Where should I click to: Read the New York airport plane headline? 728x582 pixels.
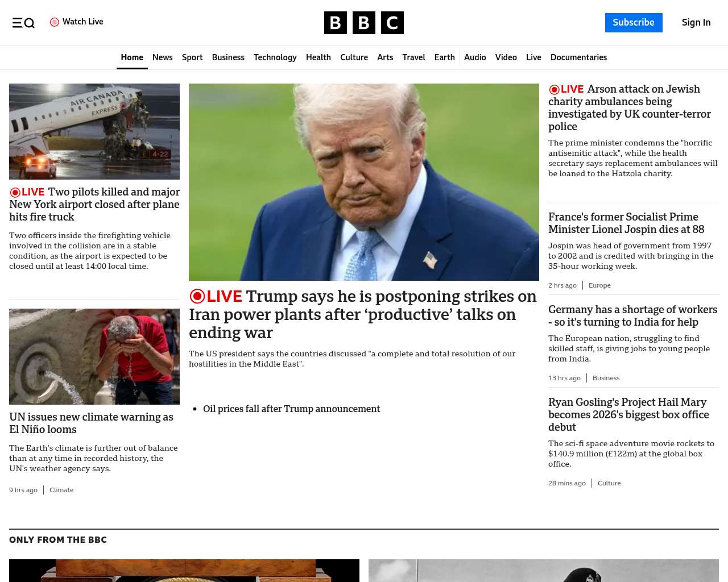click(94, 205)
